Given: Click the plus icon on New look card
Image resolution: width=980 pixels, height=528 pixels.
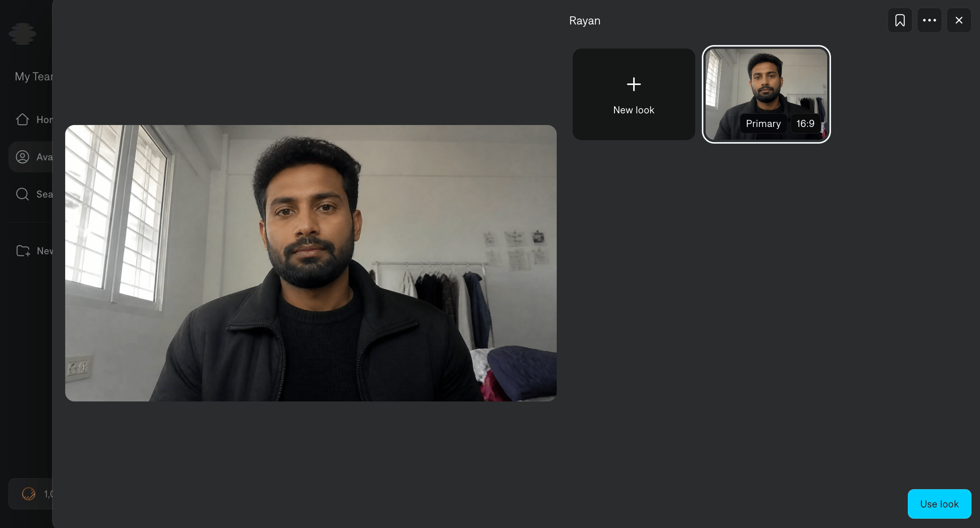Looking at the screenshot, I should pos(634,84).
